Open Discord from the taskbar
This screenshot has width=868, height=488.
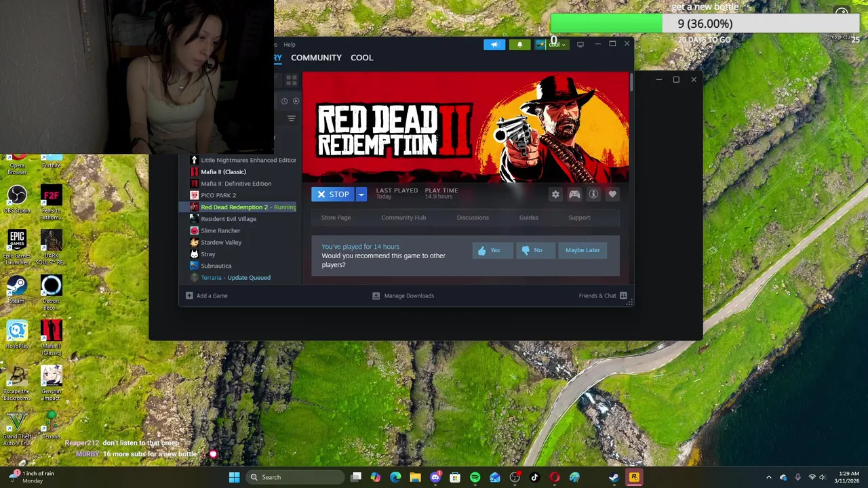pyautogui.click(x=435, y=477)
